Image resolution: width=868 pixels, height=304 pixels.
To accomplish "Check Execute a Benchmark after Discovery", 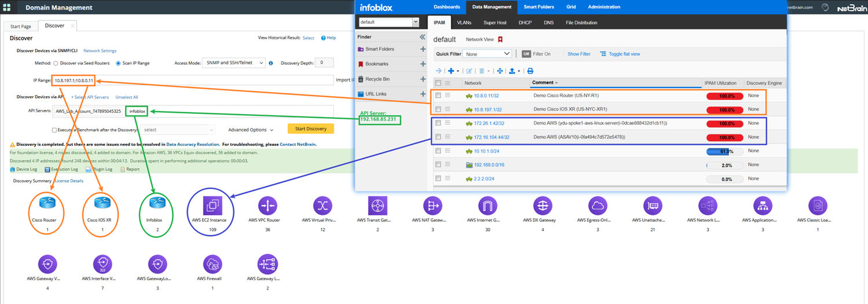I will tap(54, 130).
